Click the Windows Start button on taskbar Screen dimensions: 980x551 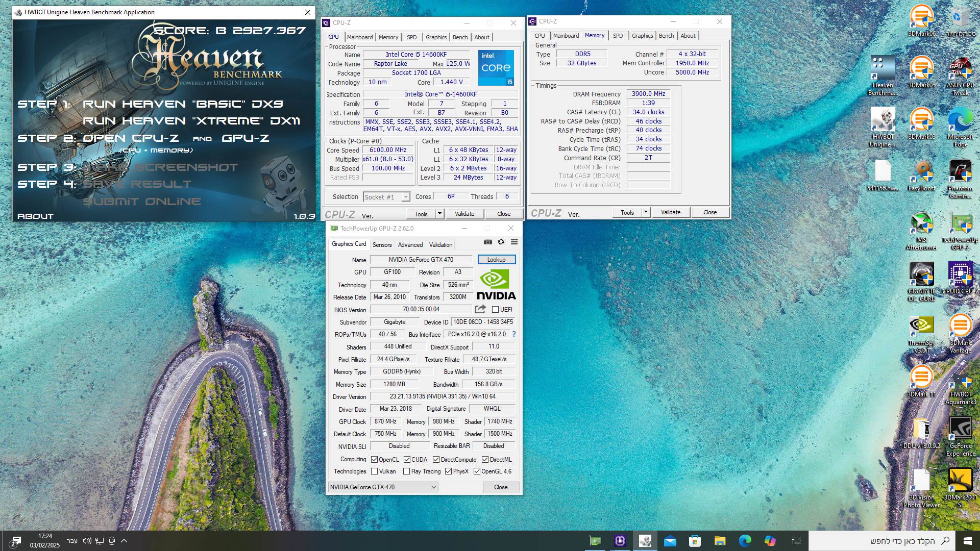(968, 541)
